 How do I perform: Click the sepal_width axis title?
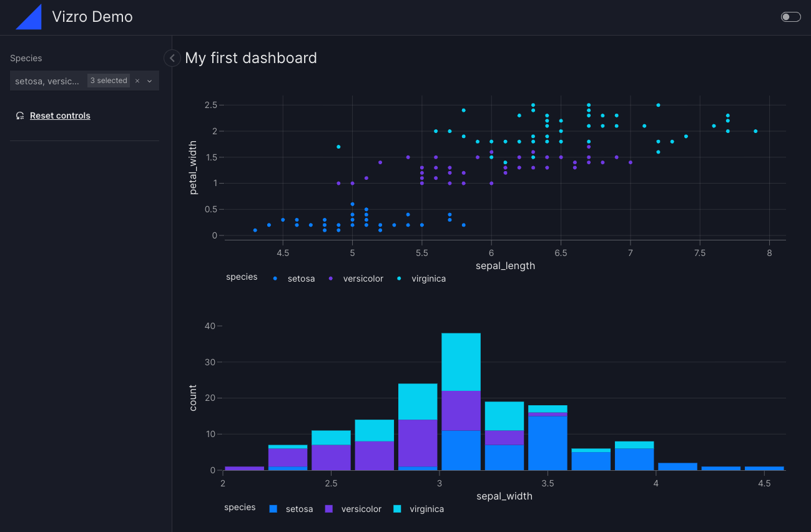(x=504, y=496)
